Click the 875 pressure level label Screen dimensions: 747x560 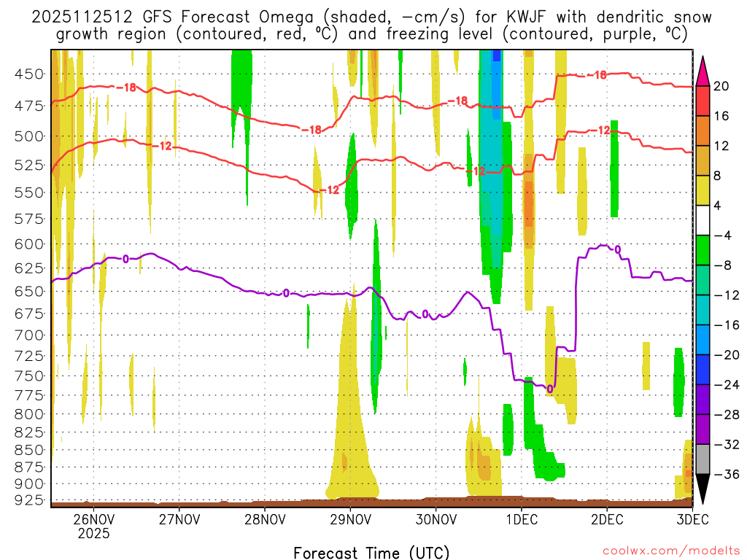click(29, 467)
